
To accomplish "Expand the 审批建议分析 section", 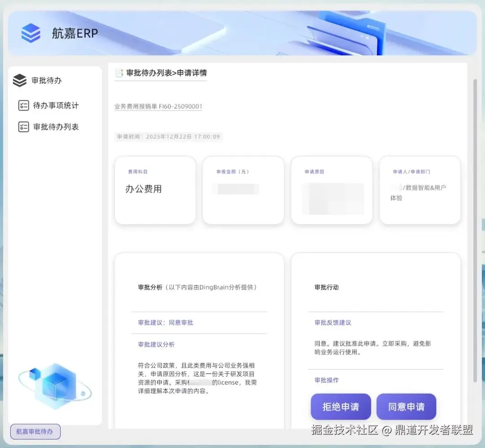I will pos(155,344).
